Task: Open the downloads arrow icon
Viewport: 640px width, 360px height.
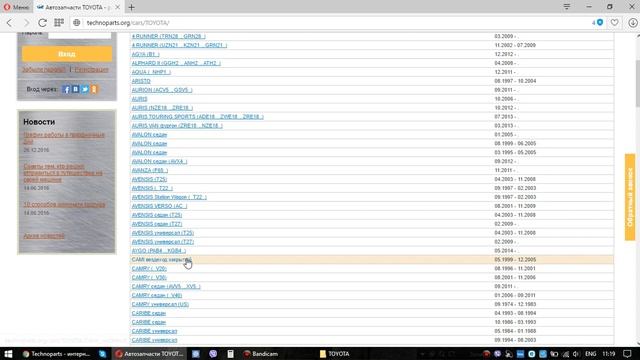Action: pos(633,23)
